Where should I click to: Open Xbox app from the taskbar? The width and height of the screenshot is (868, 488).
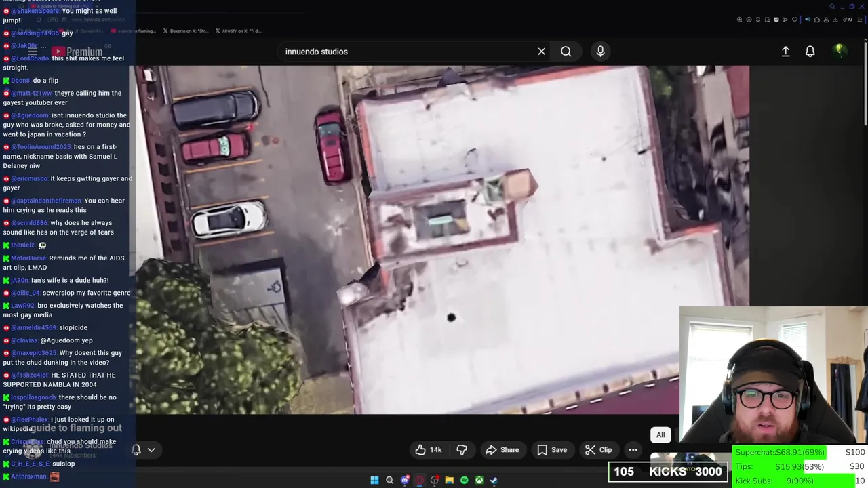point(479,480)
